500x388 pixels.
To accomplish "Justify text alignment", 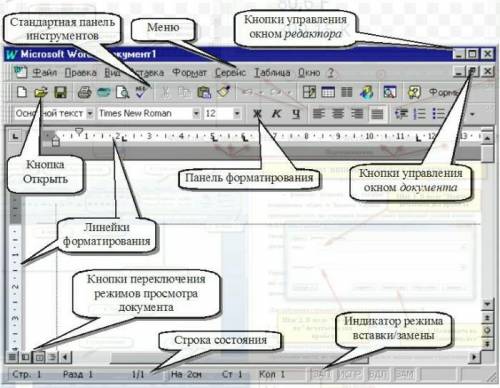I will (377, 114).
